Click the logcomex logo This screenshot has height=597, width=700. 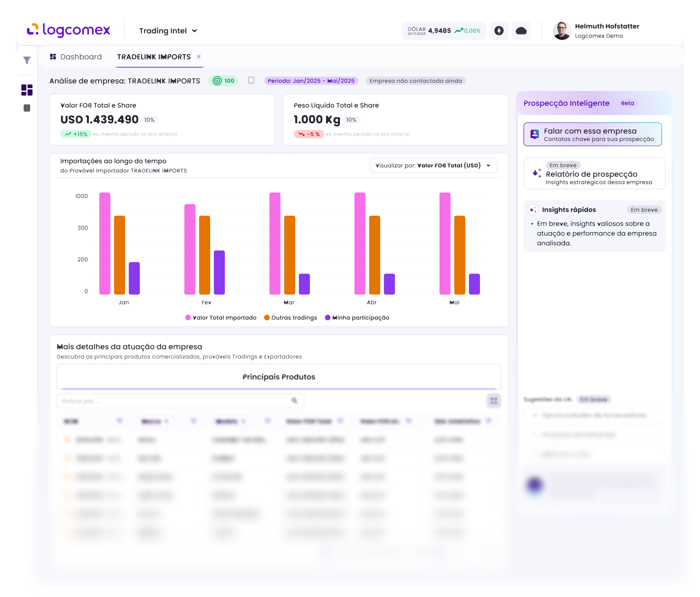click(x=69, y=30)
